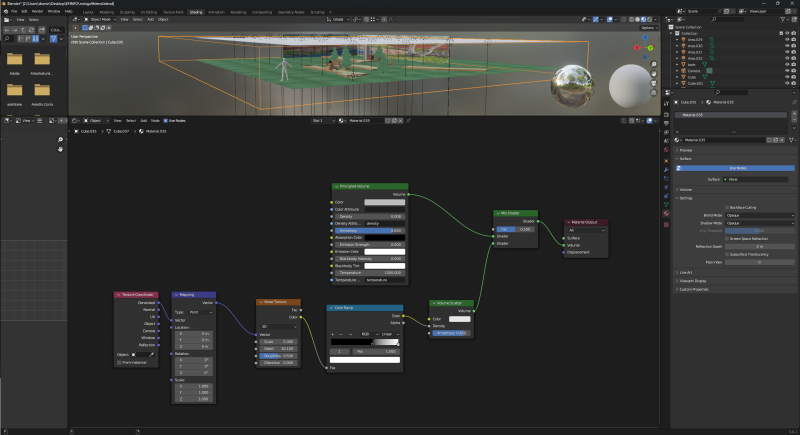The width and height of the screenshot is (800, 435).
Task: Open the 3D dimensions dropdown in Noise Texture node
Action: pyautogui.click(x=279, y=326)
